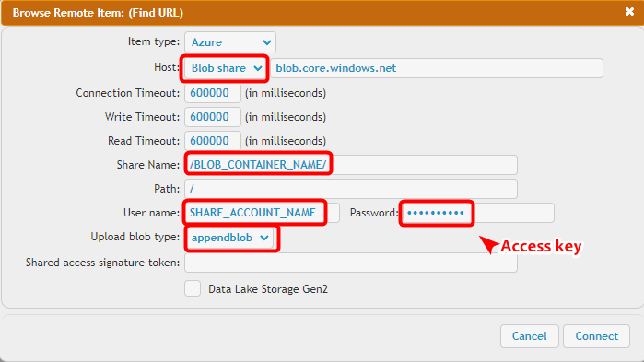Enable the Data Lake Storage Gen2 checkbox
The width and height of the screenshot is (644, 362).
click(x=193, y=288)
